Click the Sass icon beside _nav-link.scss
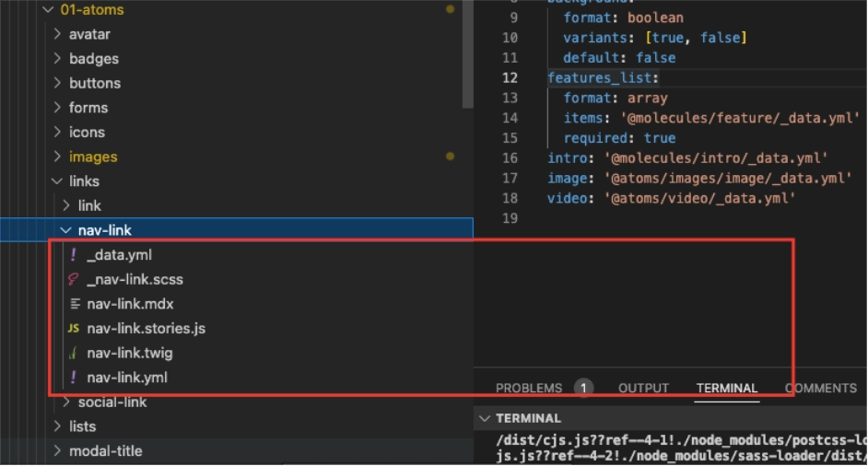 pos(73,279)
